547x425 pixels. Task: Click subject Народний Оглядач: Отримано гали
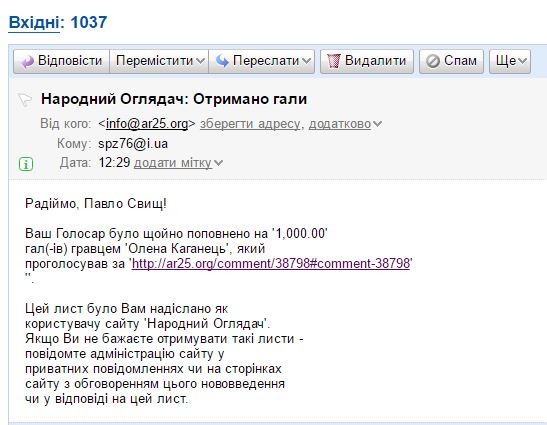(174, 99)
